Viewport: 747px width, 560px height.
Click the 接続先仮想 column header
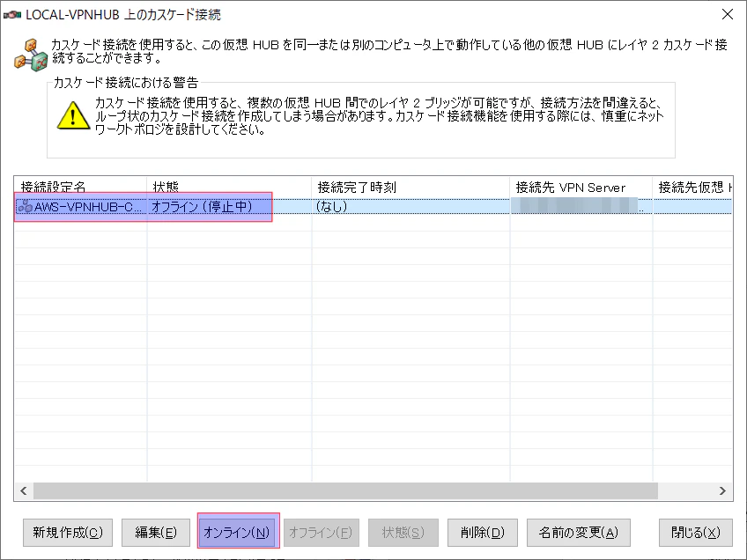coord(692,188)
